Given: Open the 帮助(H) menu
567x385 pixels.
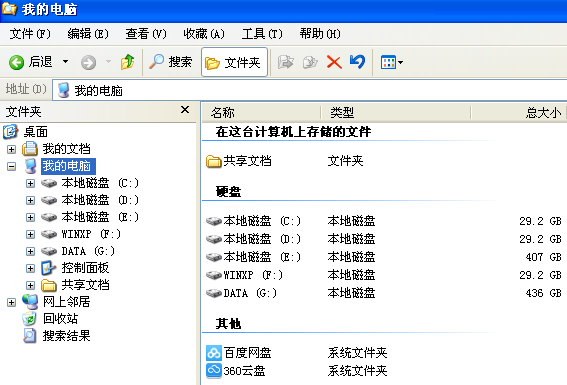Looking at the screenshot, I should (x=320, y=34).
